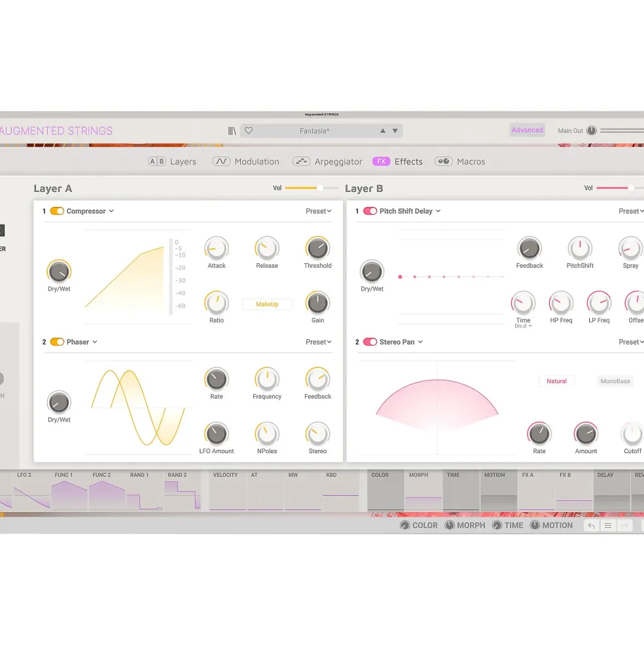Open the Phaser effect type dropdown
This screenshot has height=645, width=644.
pyautogui.click(x=82, y=342)
